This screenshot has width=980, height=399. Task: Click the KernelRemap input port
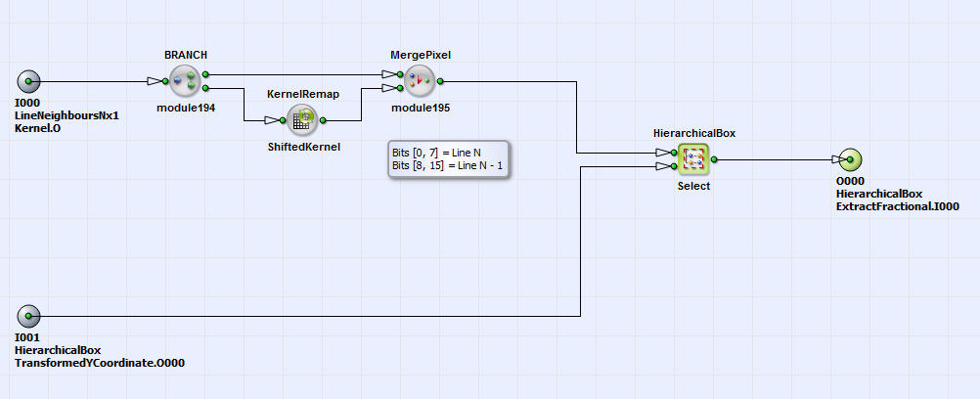pyautogui.click(x=283, y=120)
